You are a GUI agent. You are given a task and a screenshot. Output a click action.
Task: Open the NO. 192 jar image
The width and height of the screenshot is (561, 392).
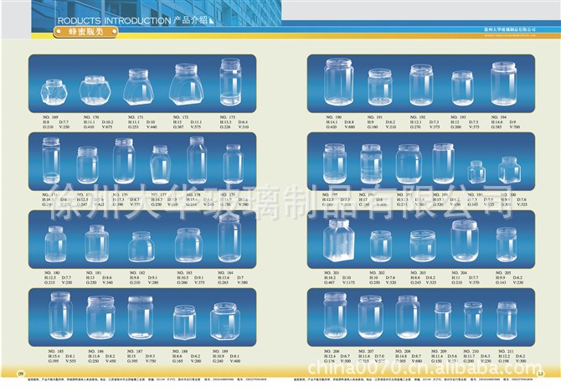coord(421,86)
